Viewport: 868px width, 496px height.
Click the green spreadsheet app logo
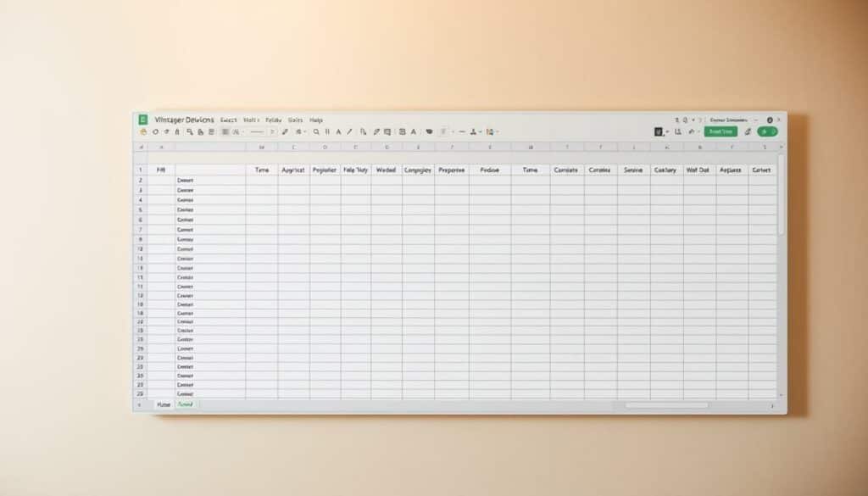(x=142, y=120)
